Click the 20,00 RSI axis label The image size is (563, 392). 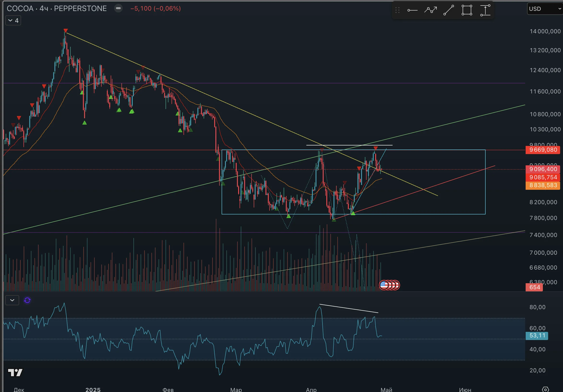coord(537,370)
